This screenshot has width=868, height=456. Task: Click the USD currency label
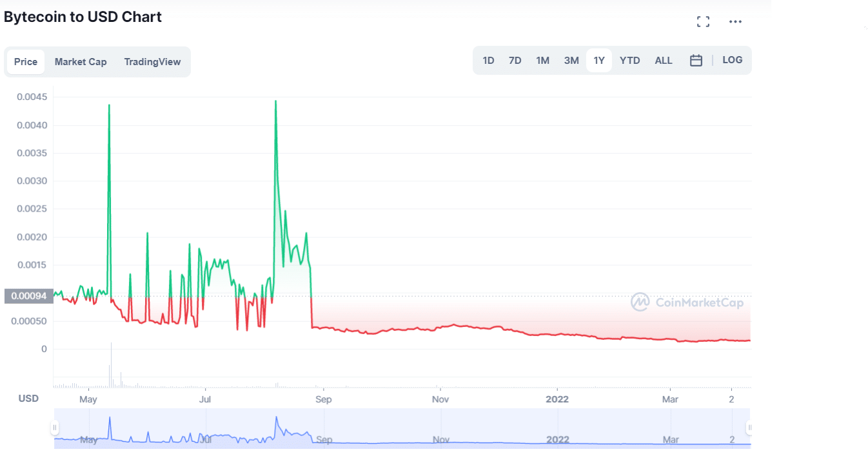[28, 399]
